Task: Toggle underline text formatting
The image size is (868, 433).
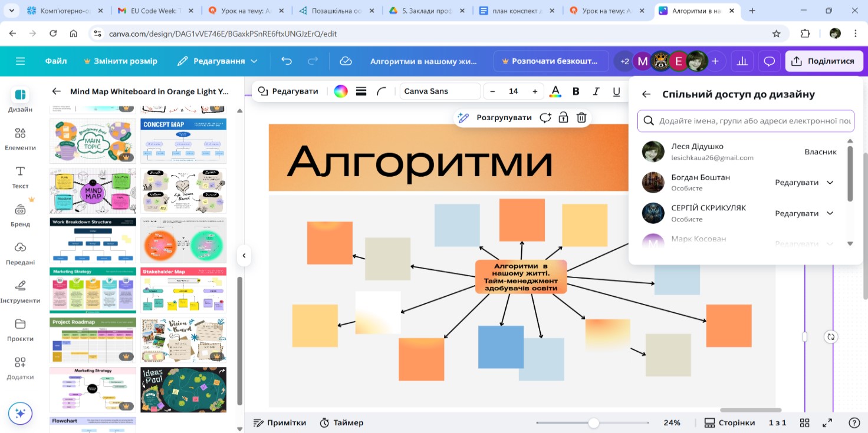Action: pos(616,91)
